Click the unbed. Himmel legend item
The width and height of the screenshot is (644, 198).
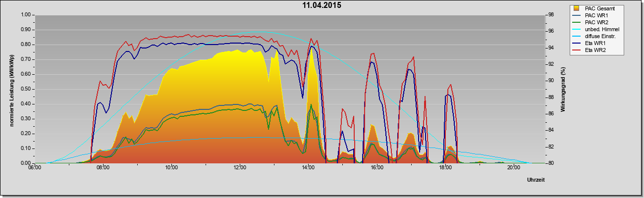pos(596,29)
